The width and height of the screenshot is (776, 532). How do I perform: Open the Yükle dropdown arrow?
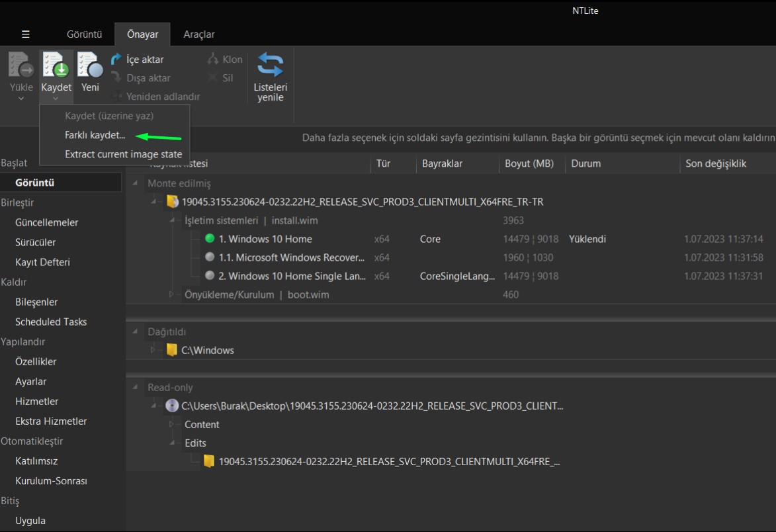point(21,99)
